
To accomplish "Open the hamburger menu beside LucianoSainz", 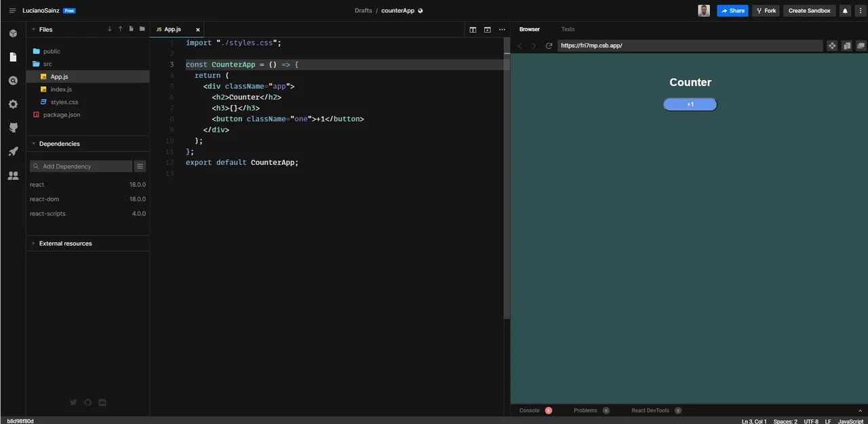I will click(12, 11).
